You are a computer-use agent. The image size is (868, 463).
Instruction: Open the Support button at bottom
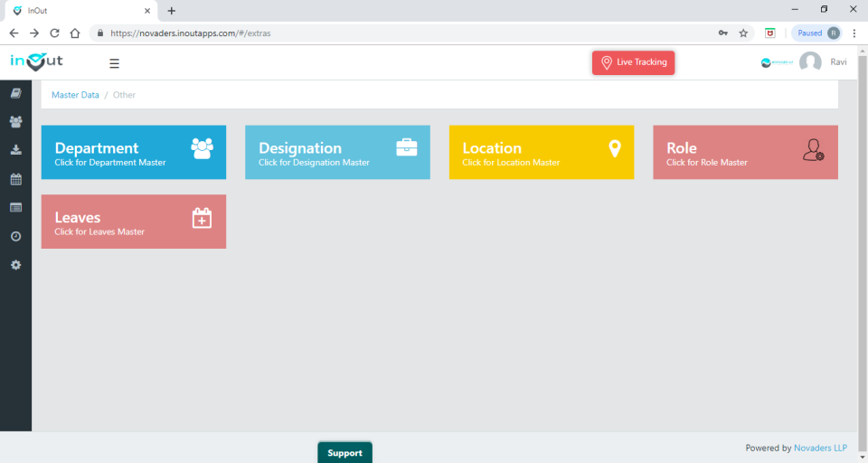coord(344,452)
